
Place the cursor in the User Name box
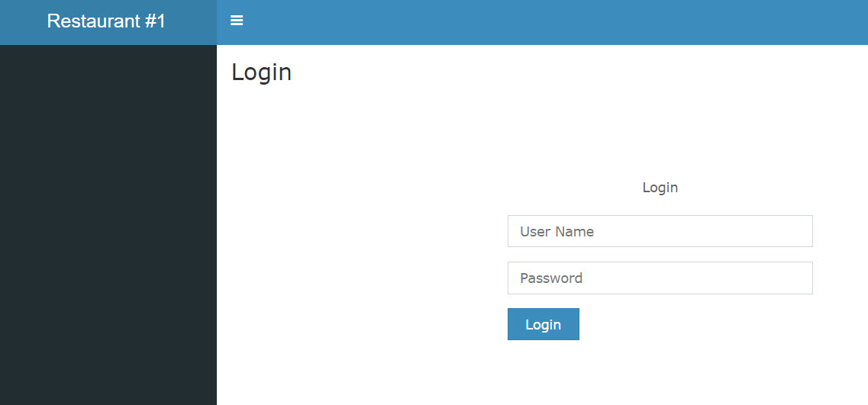click(660, 231)
